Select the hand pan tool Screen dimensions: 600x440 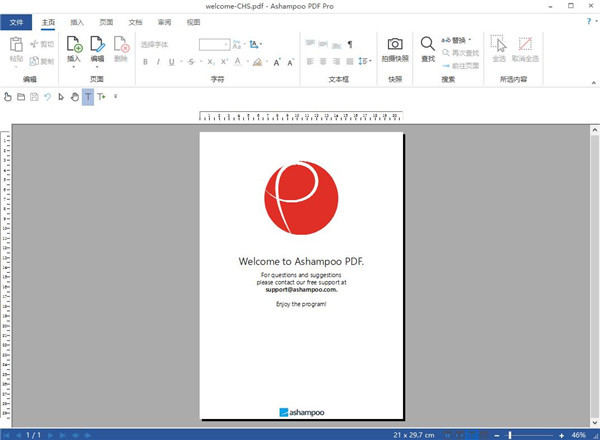pos(74,97)
